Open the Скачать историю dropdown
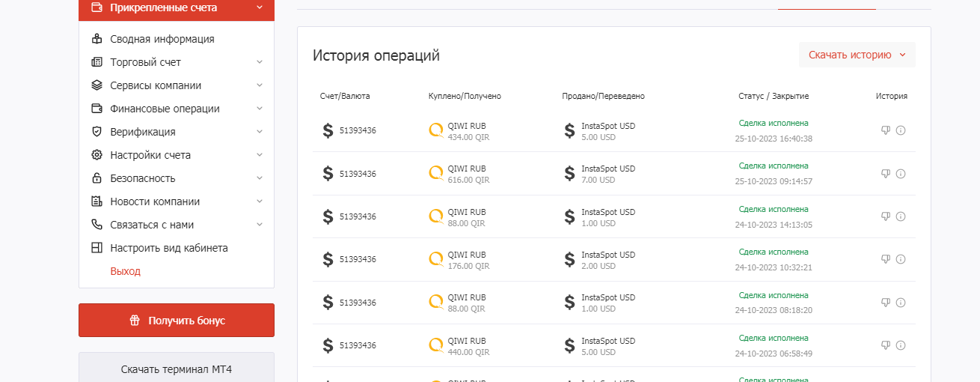Image resolution: width=980 pixels, height=382 pixels. point(857,55)
